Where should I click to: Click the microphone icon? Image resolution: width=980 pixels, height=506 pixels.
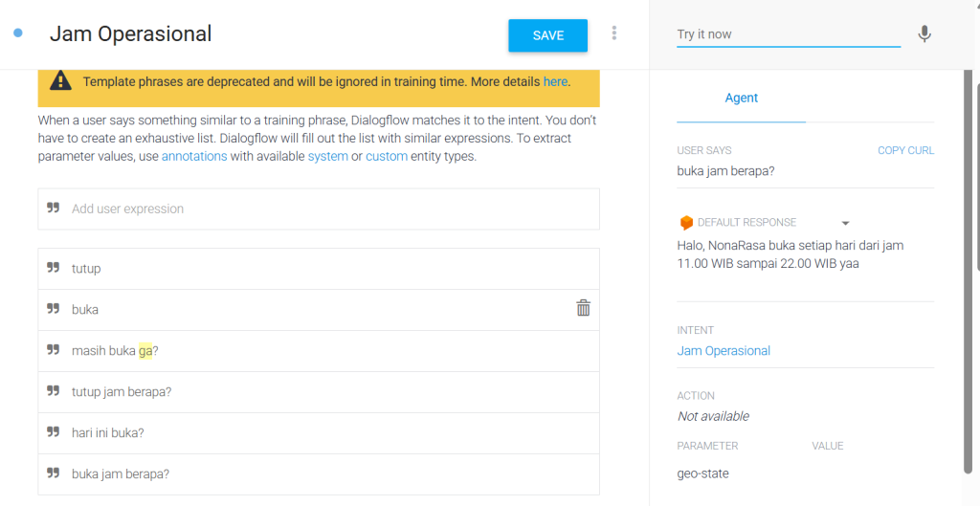pos(924,34)
